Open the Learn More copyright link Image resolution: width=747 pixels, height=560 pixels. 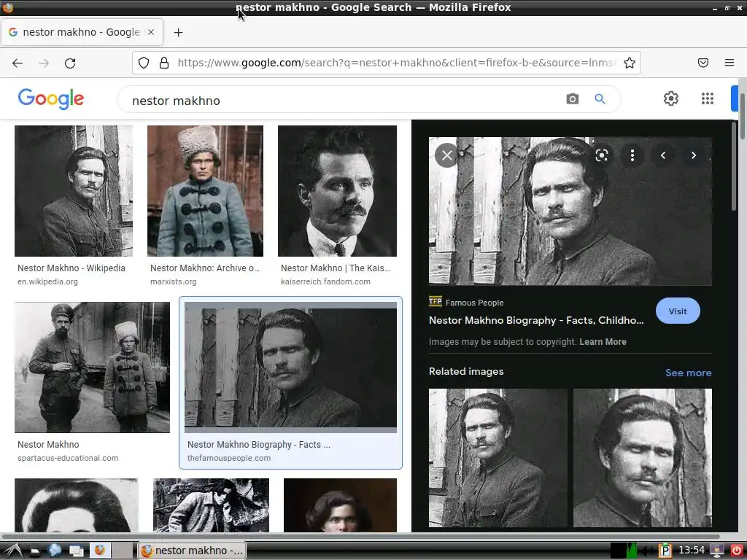pos(603,342)
